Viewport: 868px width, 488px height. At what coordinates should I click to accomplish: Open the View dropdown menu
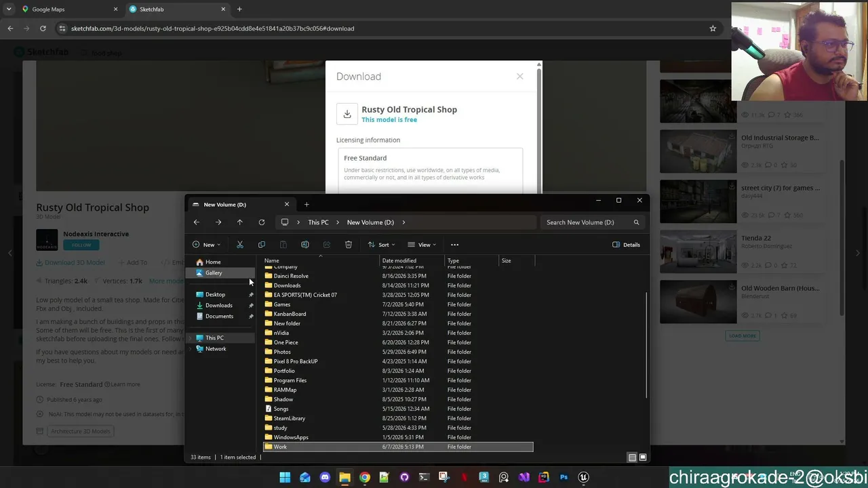422,245
